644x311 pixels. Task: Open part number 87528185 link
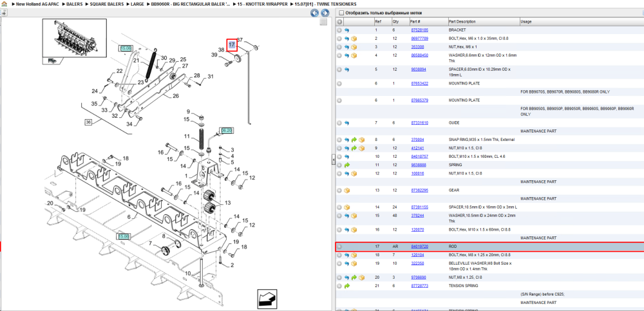(x=419, y=30)
